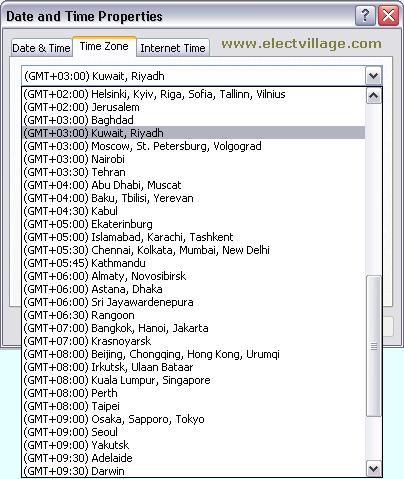Switch to the Internet Time tab
404x479 pixels.
click(173, 48)
